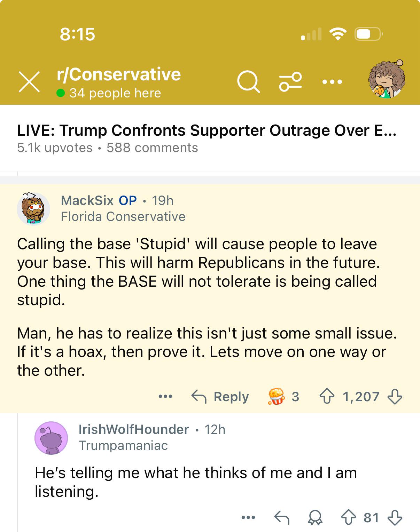Viewport: 420px width, 532px height.
Task: Upvote MackSix's comment
Action: pos(327,396)
